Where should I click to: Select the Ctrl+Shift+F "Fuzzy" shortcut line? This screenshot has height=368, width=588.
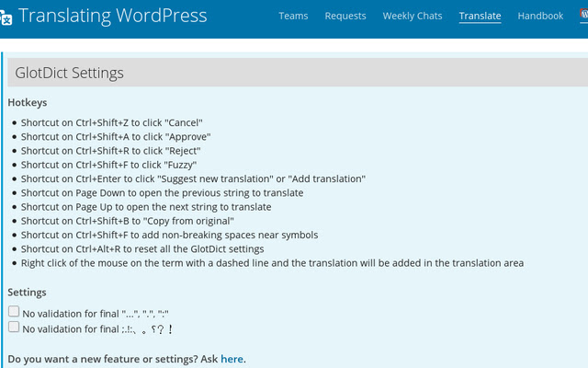tap(108, 165)
